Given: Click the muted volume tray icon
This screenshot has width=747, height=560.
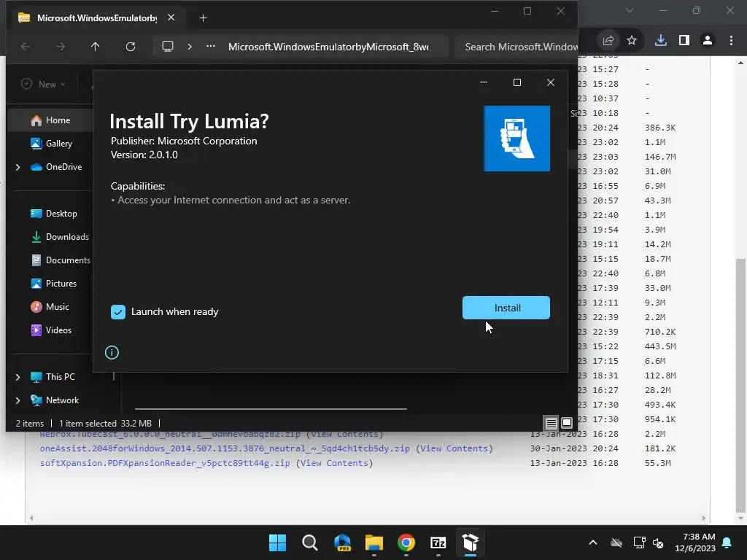Looking at the screenshot, I should (659, 542).
